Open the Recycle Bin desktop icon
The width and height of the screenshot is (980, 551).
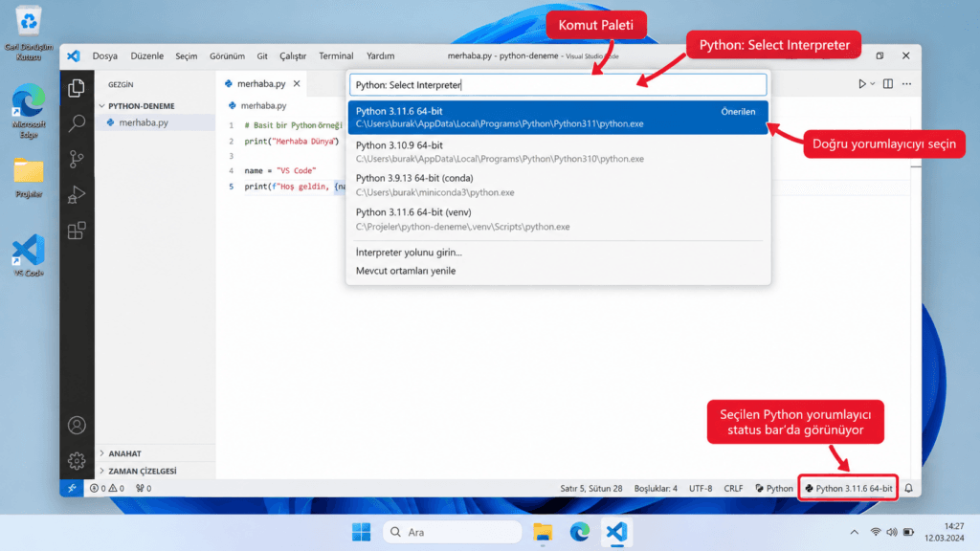[29, 33]
